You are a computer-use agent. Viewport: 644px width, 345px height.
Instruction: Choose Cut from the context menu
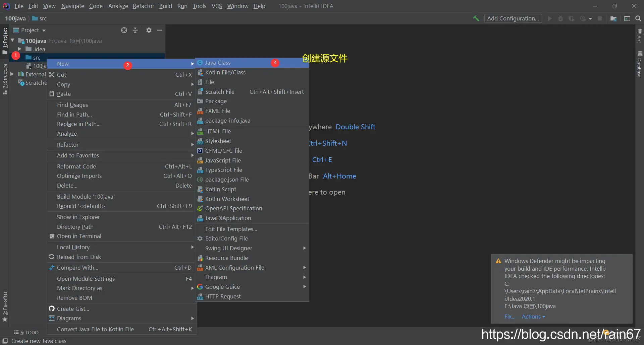(121, 75)
